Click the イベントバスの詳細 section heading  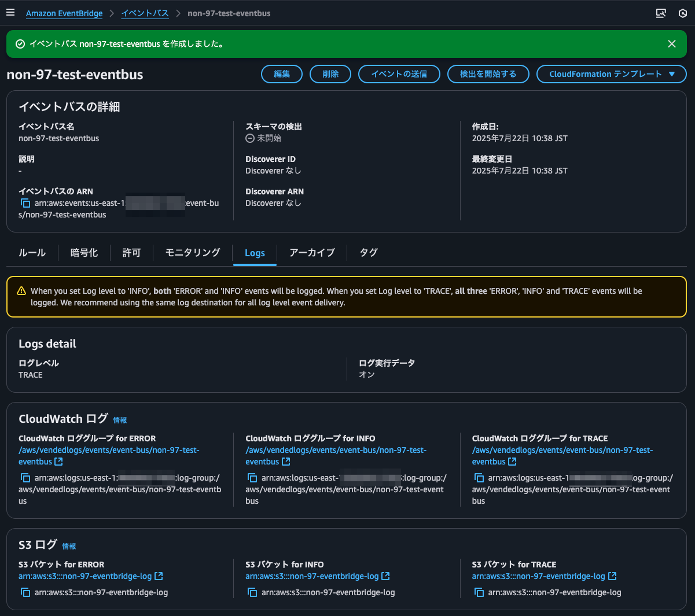click(69, 106)
